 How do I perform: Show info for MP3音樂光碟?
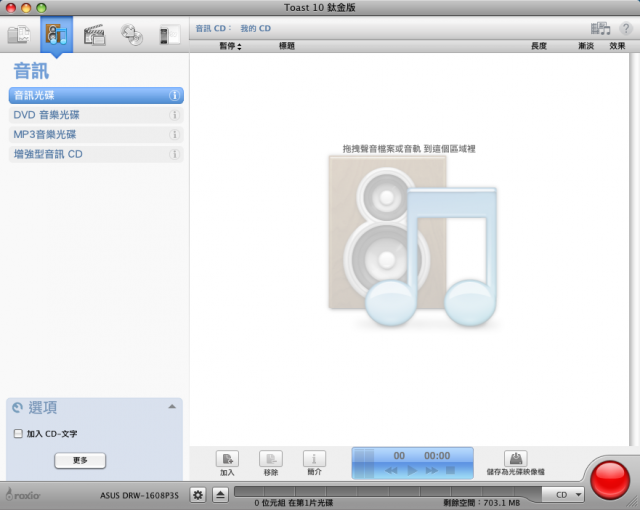(174, 135)
